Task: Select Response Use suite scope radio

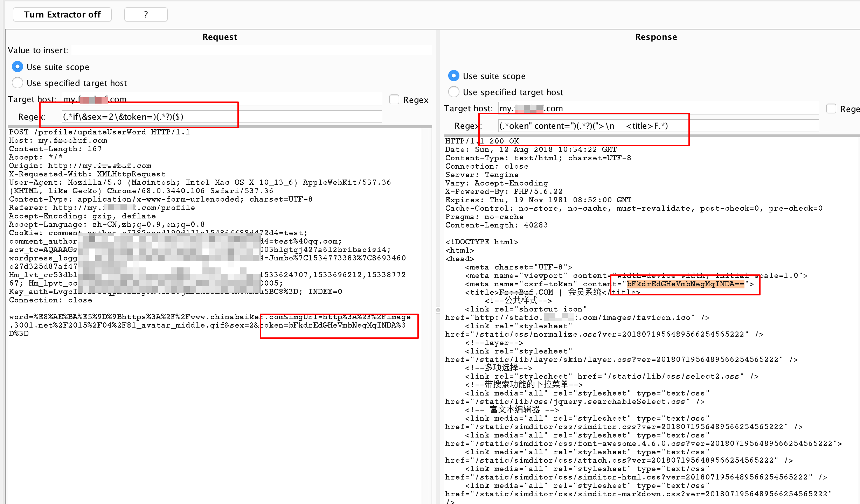Action: click(x=453, y=76)
